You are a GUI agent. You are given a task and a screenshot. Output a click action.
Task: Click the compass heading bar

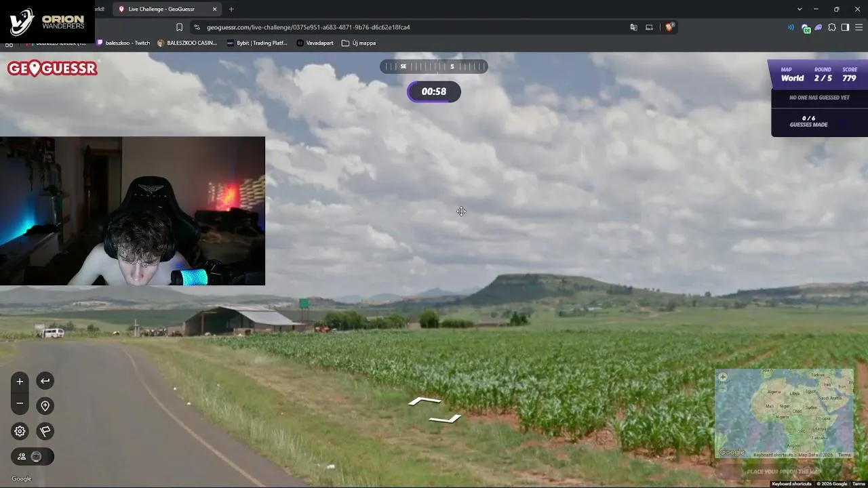pyautogui.click(x=434, y=66)
